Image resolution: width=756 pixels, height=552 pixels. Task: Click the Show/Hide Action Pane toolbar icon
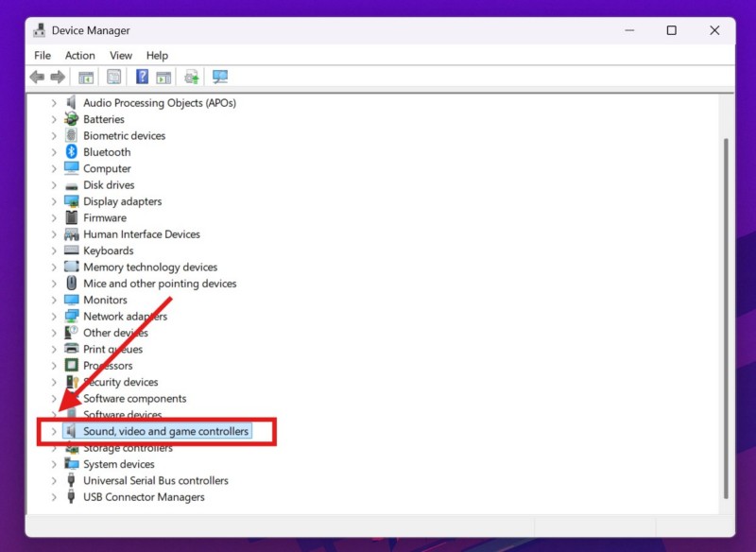point(163,78)
